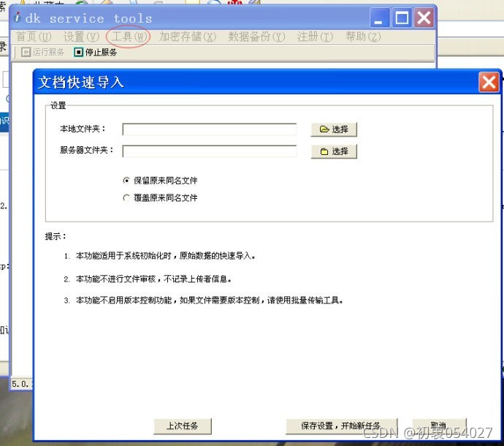This screenshot has width=504, height=446.
Task: Maximize the dk service tools window
Action: coord(402,18)
